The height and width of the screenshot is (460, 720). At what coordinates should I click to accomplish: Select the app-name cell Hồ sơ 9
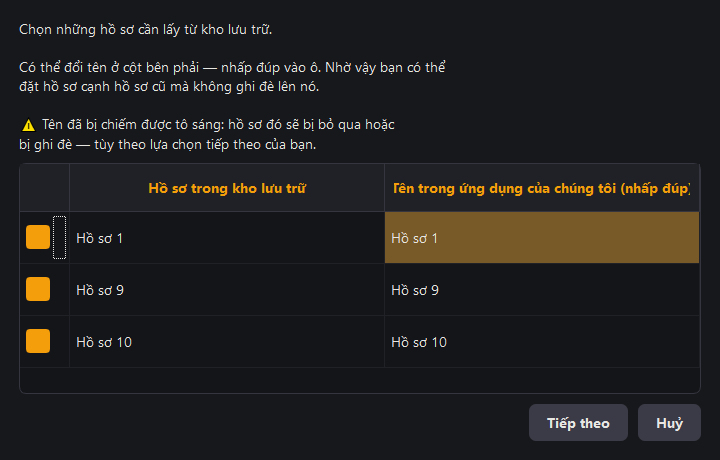(542, 290)
